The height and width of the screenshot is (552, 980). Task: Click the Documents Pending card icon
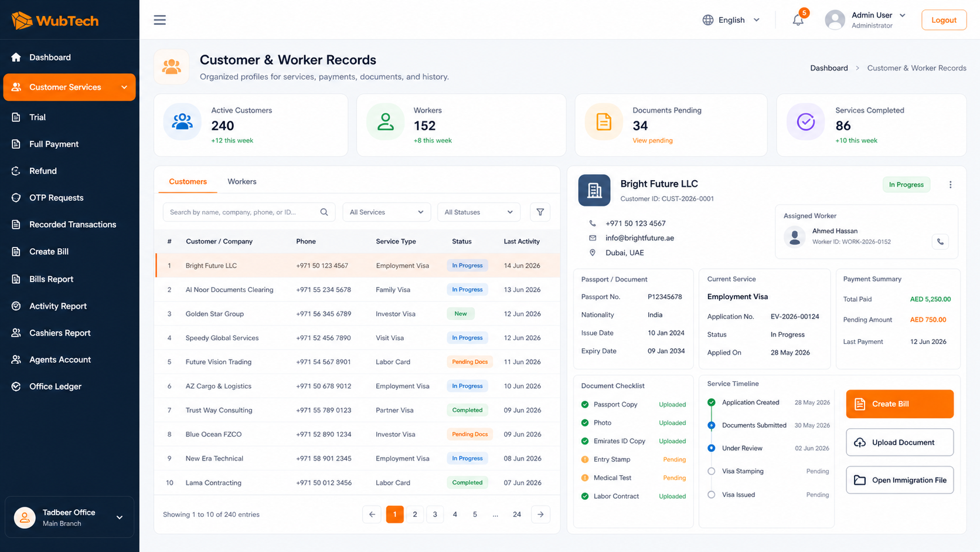[604, 121]
